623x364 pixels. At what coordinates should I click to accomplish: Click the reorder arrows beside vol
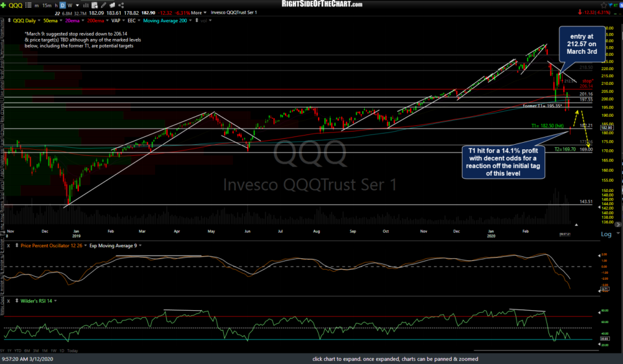point(196,20)
